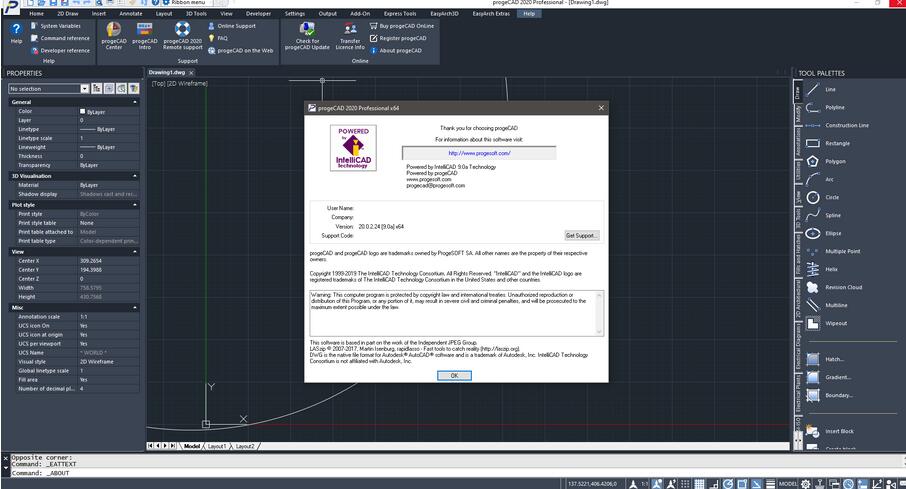The width and height of the screenshot is (906, 489).
Task: Open the 3D Tools ribbon tab
Action: coord(196,13)
